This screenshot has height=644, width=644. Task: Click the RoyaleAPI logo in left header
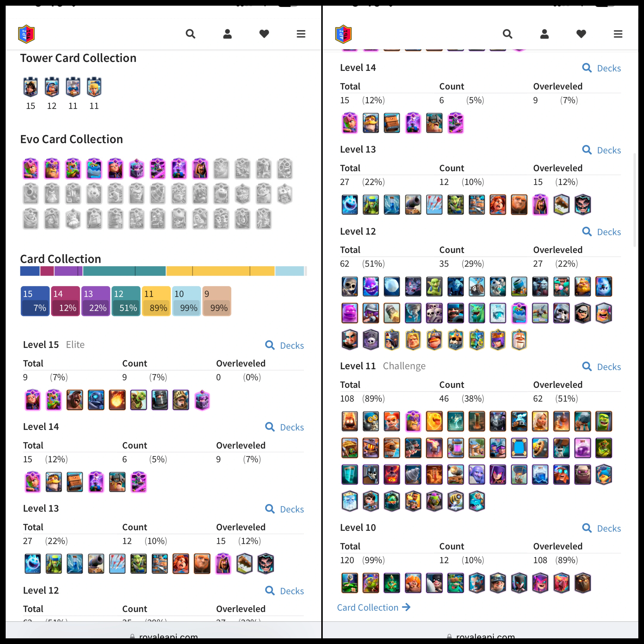pyautogui.click(x=26, y=34)
